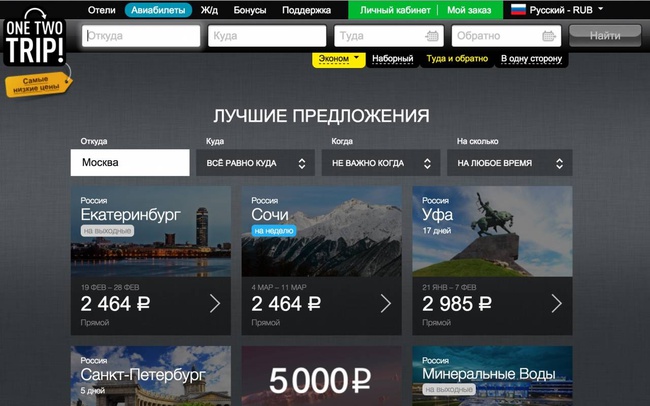Screen dimensions: 650x406
Task: Click arrow on Сочи offer card
Action: tap(386, 304)
